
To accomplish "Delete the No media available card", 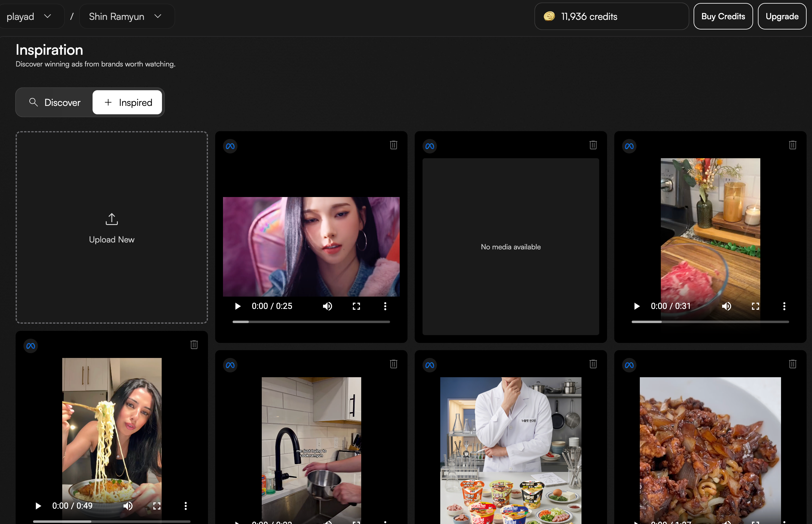I will coord(593,145).
